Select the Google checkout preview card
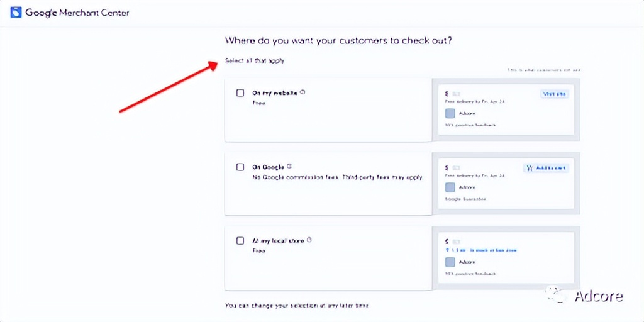 coord(506,184)
